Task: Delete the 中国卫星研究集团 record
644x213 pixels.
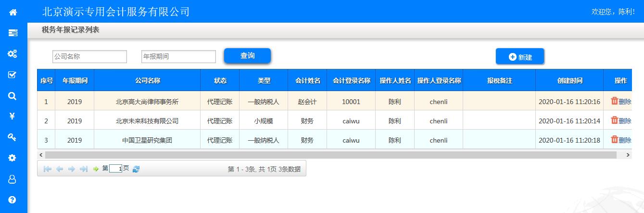Action: click(621, 140)
